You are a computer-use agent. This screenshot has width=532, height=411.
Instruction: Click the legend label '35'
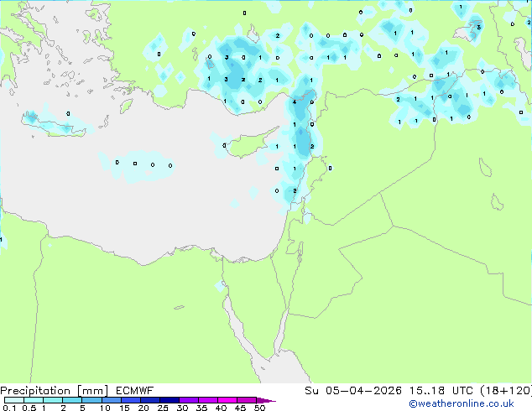click(x=201, y=408)
